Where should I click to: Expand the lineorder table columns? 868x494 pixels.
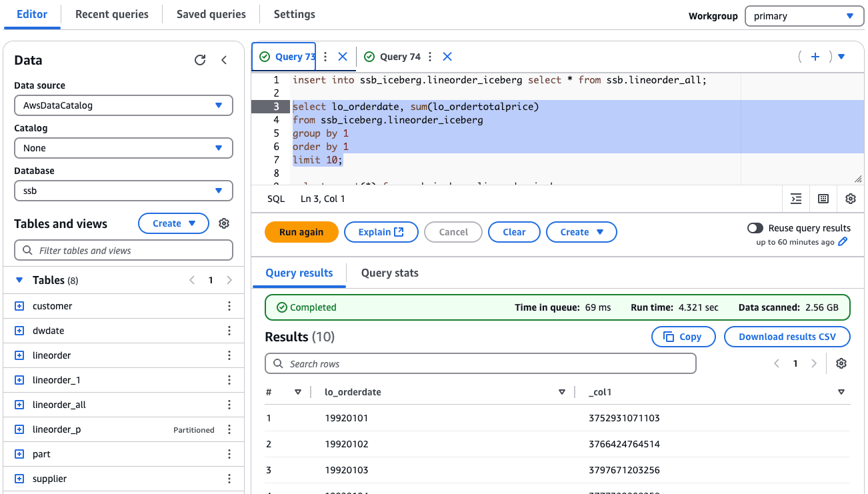[19, 355]
